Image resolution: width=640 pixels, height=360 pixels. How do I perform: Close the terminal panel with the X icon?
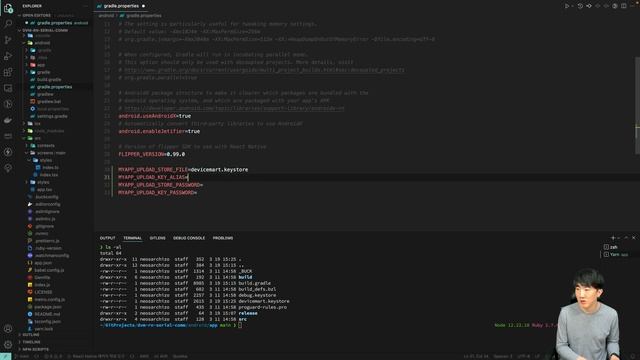click(x=634, y=238)
